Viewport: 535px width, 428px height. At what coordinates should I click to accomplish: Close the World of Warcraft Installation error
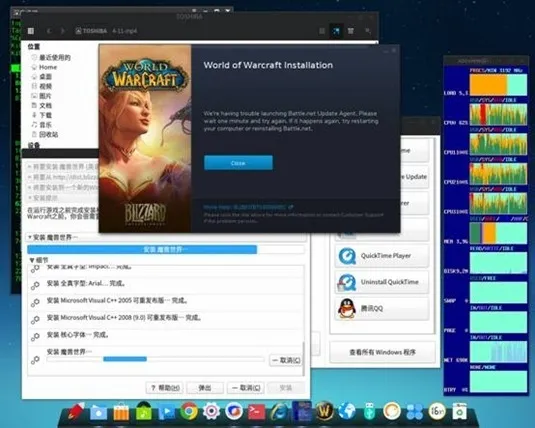[238, 163]
